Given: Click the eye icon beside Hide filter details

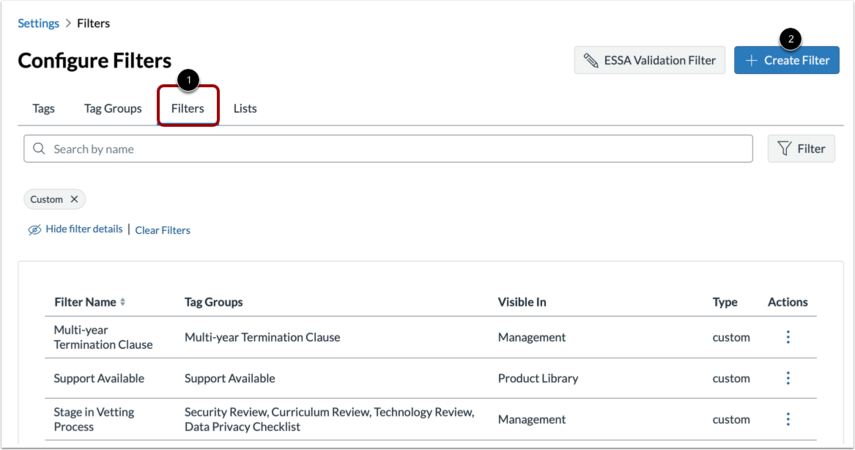Looking at the screenshot, I should pos(34,230).
